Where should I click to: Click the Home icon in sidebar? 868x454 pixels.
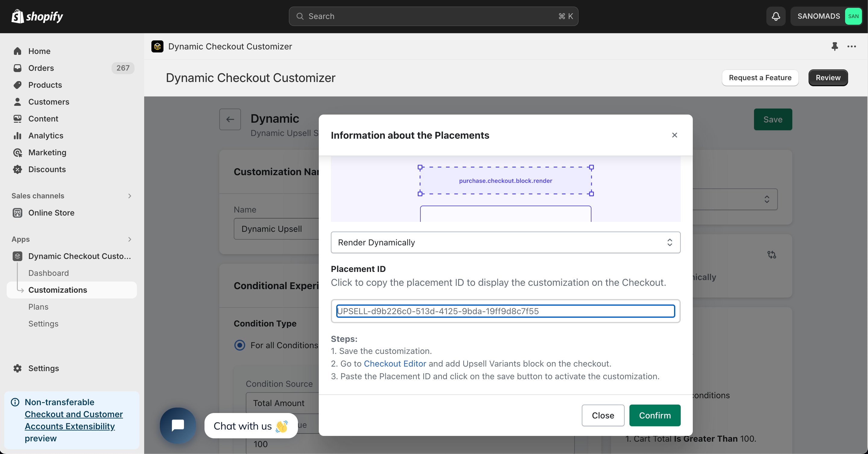17,51
